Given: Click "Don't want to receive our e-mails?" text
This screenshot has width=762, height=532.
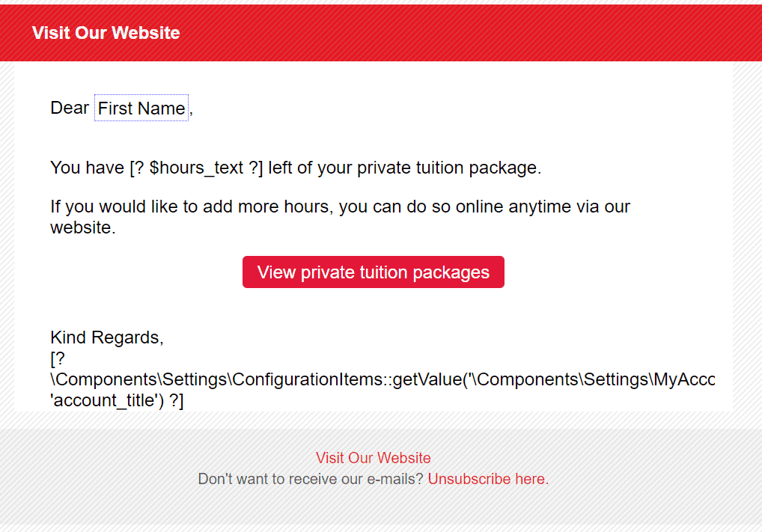Looking at the screenshot, I should tap(311, 479).
